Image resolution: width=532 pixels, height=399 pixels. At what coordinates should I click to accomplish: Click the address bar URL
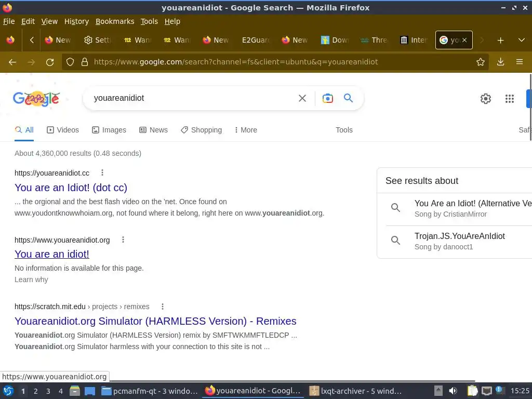pos(236,62)
